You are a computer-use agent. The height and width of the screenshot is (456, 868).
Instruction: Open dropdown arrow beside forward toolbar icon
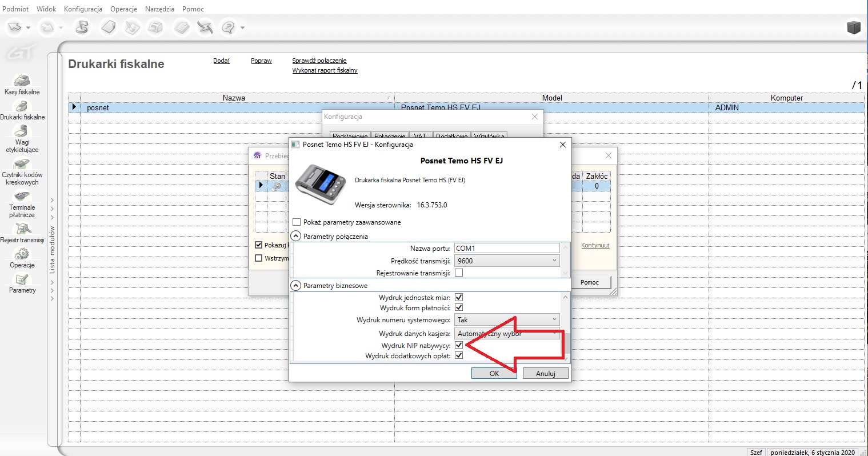pyautogui.click(x=61, y=27)
